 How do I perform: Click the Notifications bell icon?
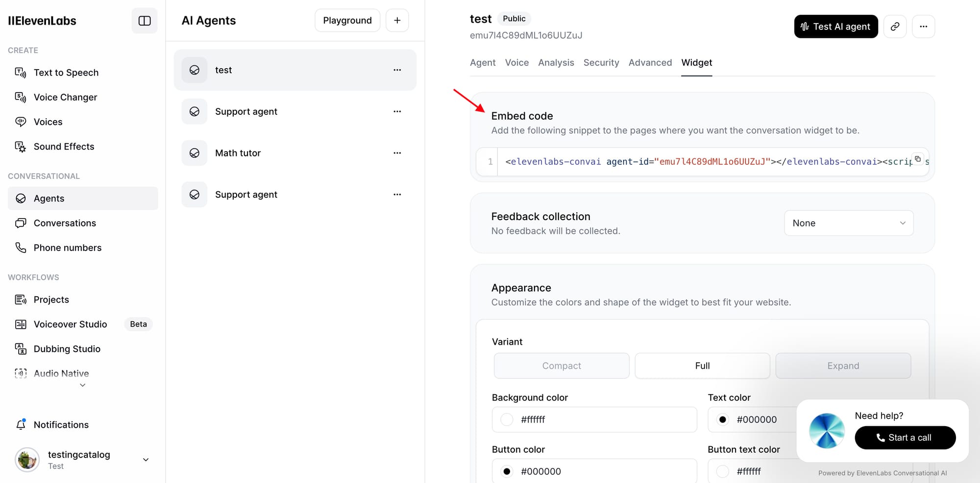tap(21, 425)
